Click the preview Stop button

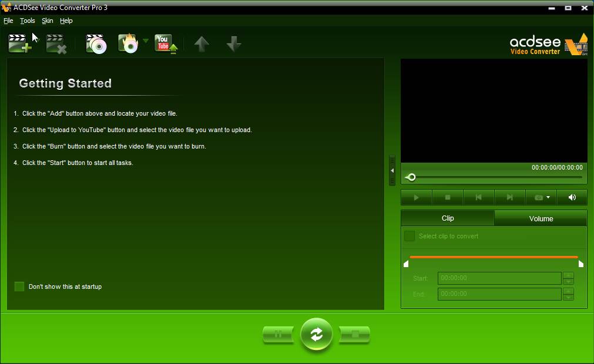click(x=447, y=197)
